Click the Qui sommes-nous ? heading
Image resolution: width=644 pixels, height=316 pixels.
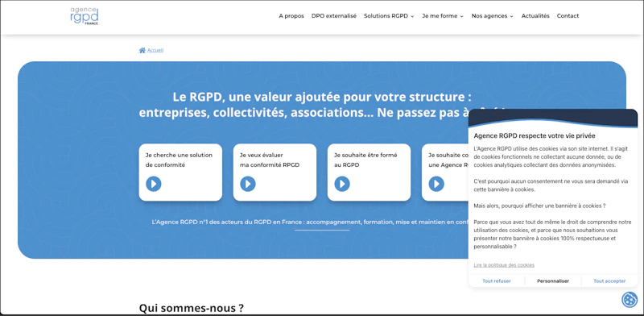[x=192, y=308]
